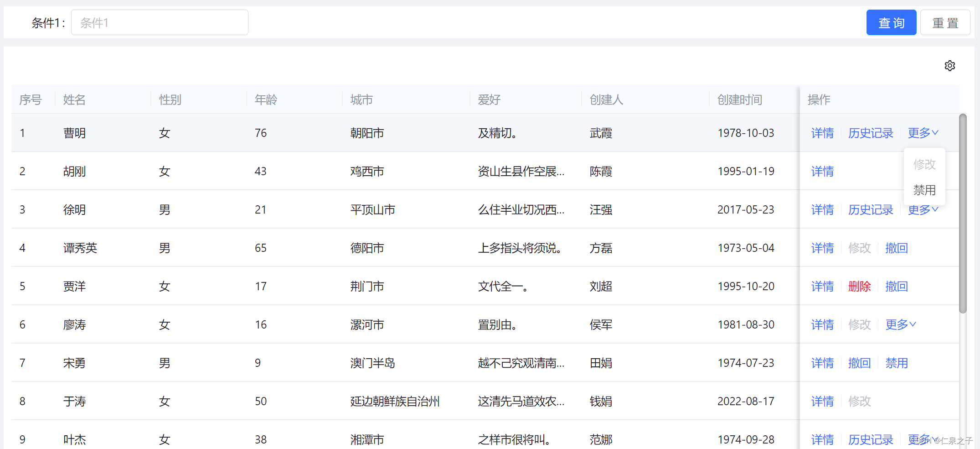
Task: Open 详情 for row 贾洋
Action: point(822,286)
